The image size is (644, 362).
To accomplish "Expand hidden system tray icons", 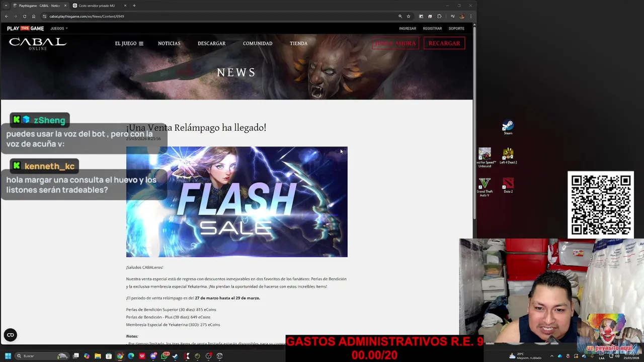I will pyautogui.click(x=552, y=356).
